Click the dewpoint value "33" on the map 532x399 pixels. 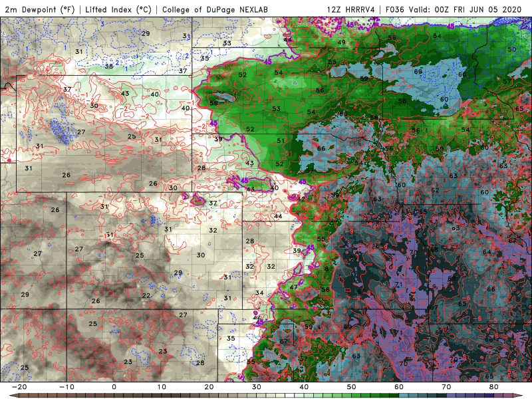click(227, 43)
